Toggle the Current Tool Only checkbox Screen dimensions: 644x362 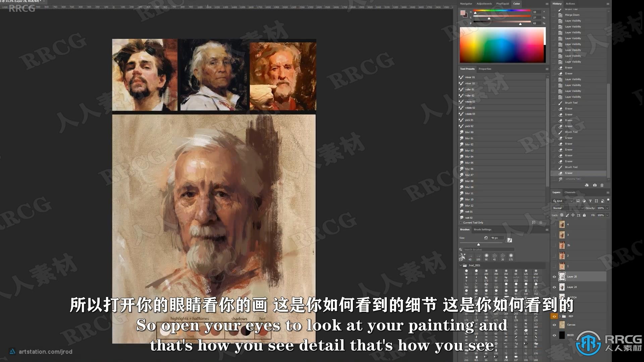tap(461, 223)
